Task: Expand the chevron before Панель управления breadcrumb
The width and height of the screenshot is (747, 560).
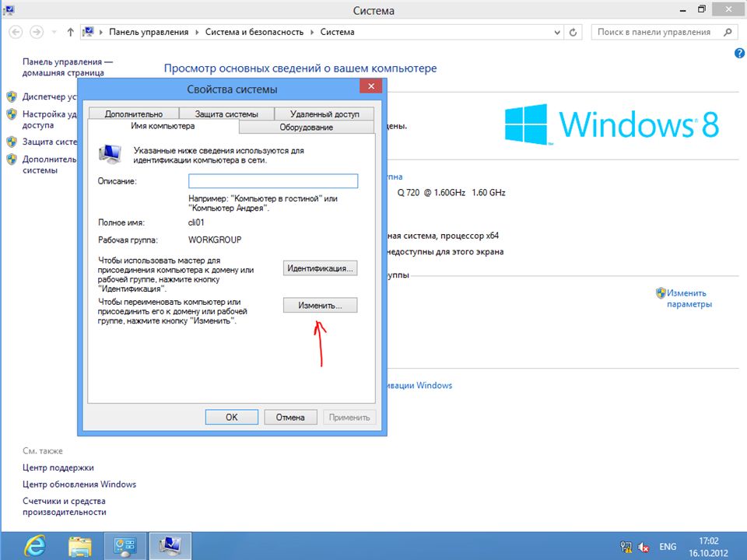Action: coord(101,32)
